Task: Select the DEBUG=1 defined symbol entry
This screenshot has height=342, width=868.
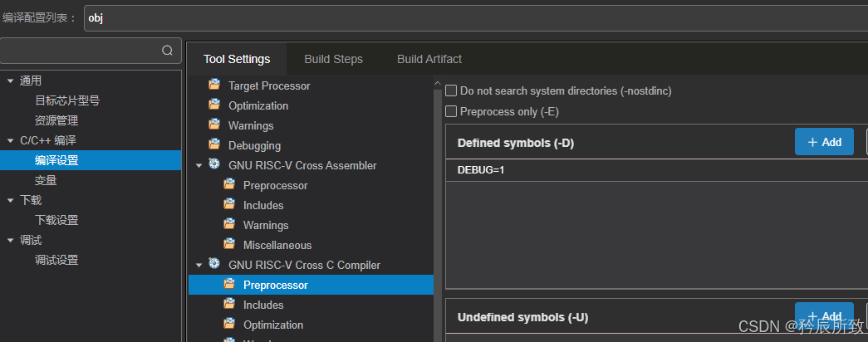Action: coord(481,169)
